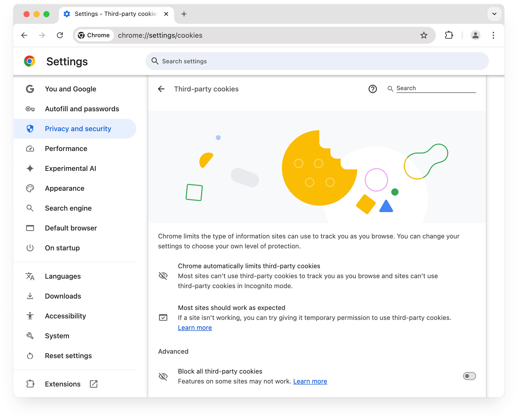Viewport: 518px width, 420px height.
Task: Click the Autofill and passwords icon
Action: [31, 109]
